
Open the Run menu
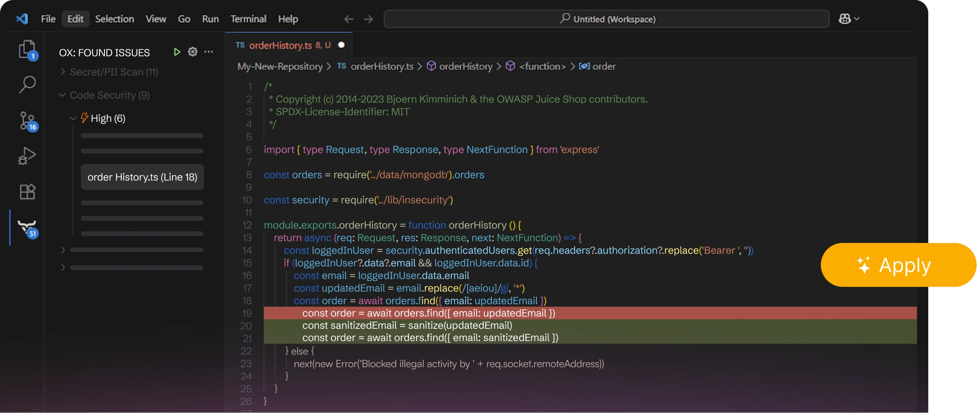210,19
